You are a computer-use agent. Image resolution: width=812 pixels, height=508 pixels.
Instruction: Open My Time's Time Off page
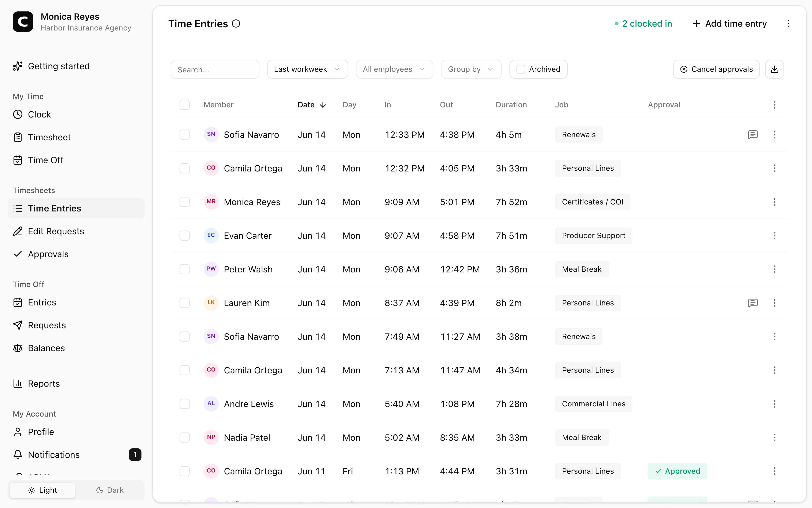point(76,160)
